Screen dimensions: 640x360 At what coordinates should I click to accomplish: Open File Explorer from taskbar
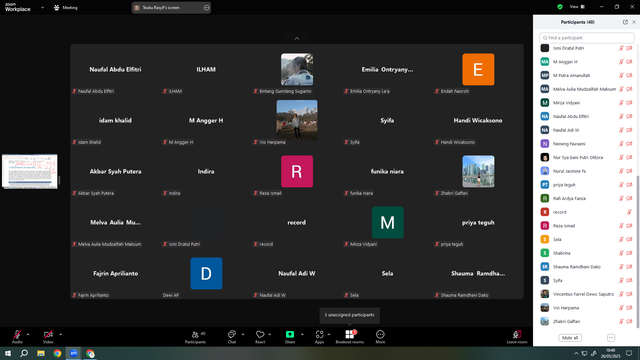tap(41, 353)
